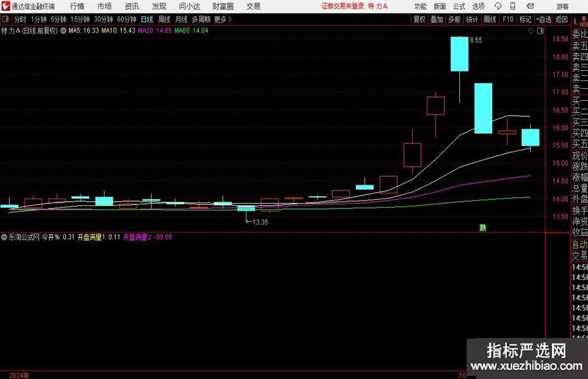Click the F10 company info button
588x379 pixels.
coord(508,19)
